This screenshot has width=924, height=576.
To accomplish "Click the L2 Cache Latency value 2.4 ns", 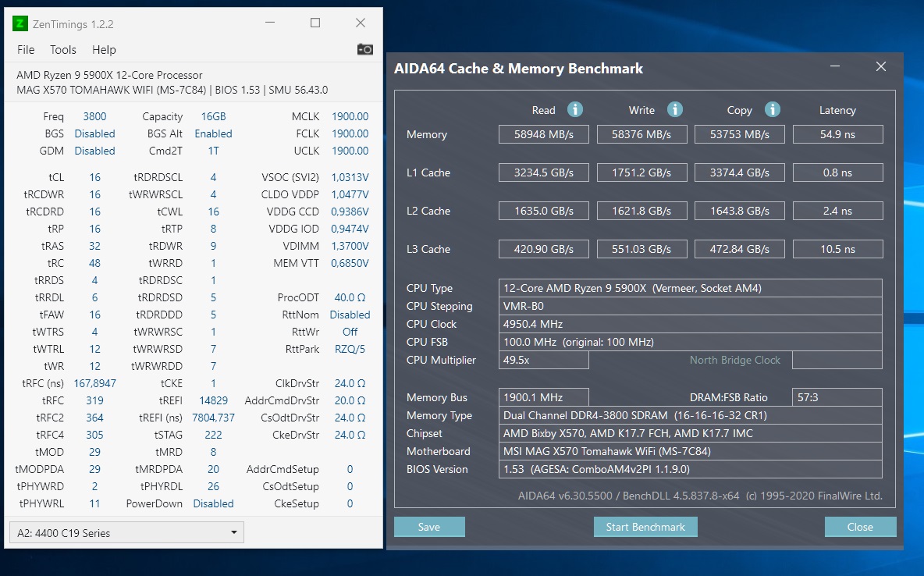I will point(838,211).
